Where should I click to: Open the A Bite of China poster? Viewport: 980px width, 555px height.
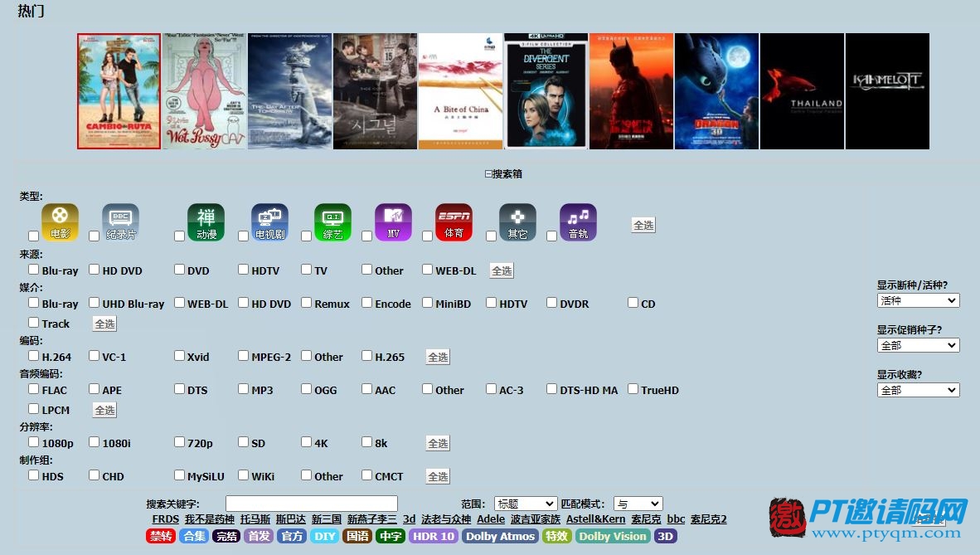460,91
